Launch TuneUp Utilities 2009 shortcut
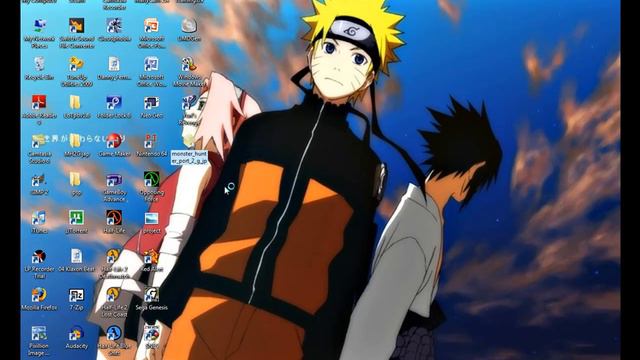 tap(76, 72)
